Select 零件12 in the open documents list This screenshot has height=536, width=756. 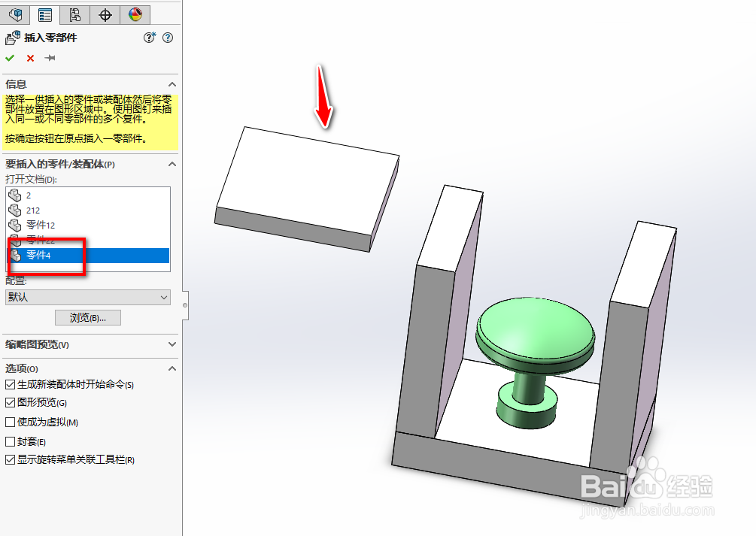coord(88,225)
